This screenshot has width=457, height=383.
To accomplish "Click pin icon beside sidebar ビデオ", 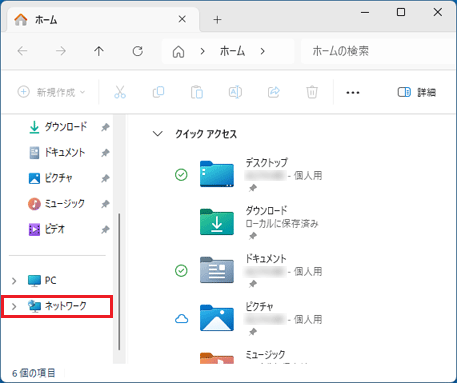I will click(105, 229).
